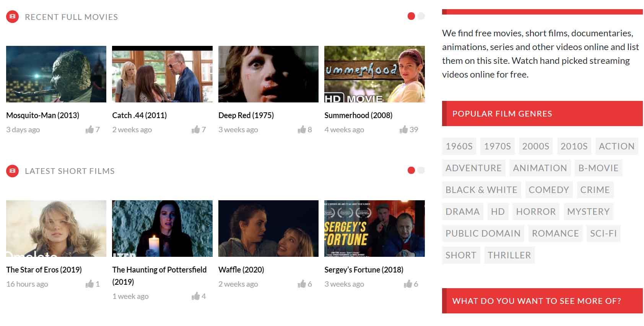Viewport: 644px width, 326px height.
Task: Open the Sergey's Fortune poster thumbnail
Action: coord(374,229)
